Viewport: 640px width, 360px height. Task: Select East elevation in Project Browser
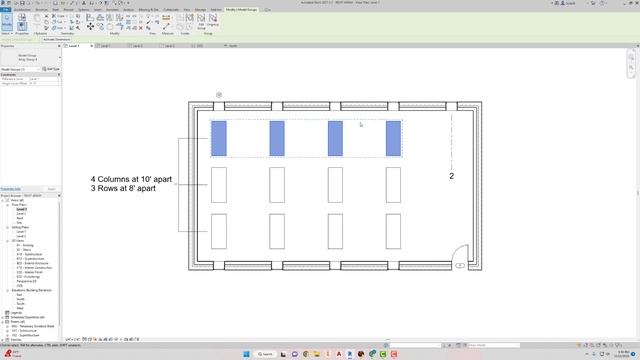[19, 295]
